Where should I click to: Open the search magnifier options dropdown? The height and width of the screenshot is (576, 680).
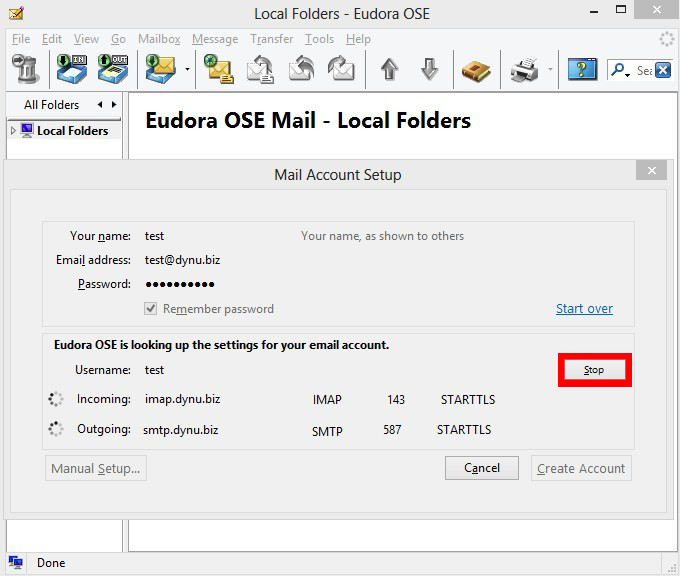pos(620,70)
